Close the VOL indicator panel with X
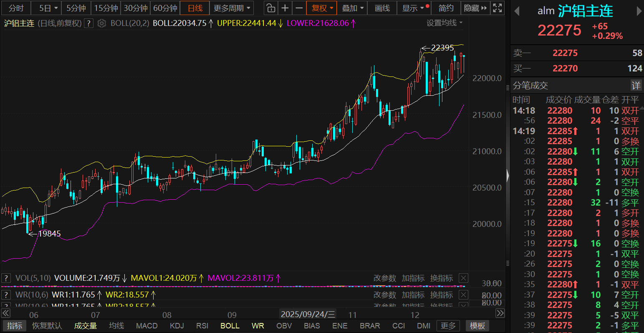Viewport: 644px width, 333px height. [x=463, y=278]
